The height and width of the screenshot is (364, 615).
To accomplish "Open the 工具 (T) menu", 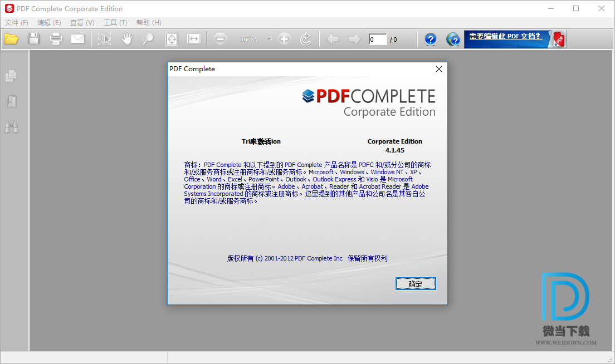I will click(115, 23).
